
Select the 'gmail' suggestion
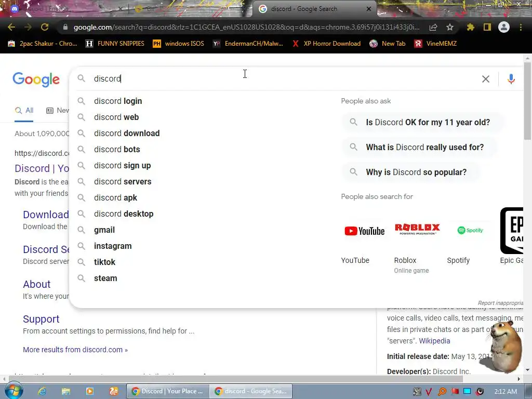[x=104, y=230]
